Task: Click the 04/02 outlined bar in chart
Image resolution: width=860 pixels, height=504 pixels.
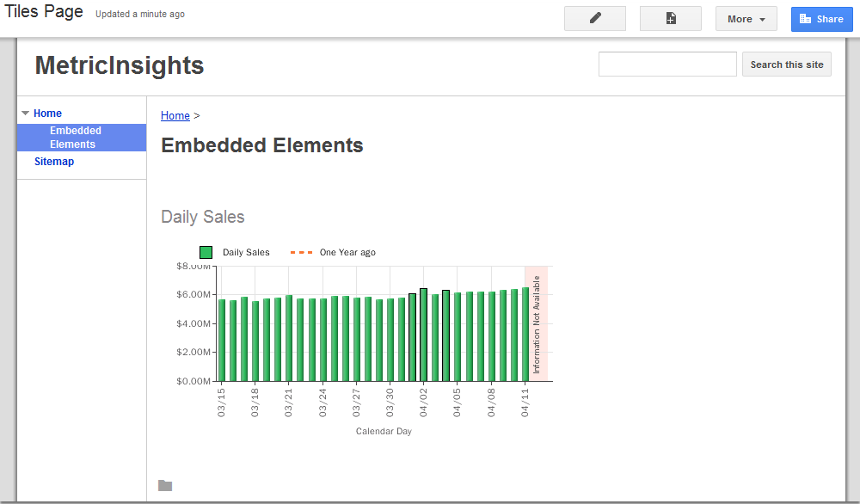Action: pos(423,335)
